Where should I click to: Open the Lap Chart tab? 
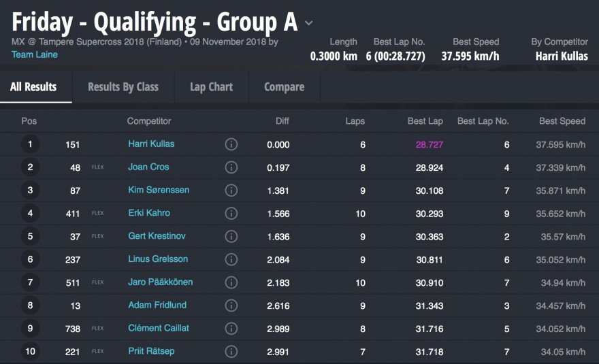211,87
